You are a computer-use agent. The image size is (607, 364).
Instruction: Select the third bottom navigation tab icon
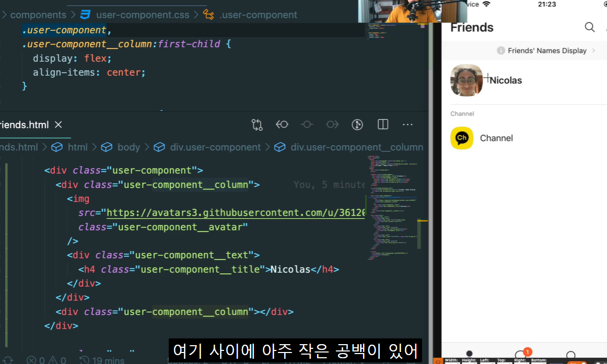tap(570, 354)
